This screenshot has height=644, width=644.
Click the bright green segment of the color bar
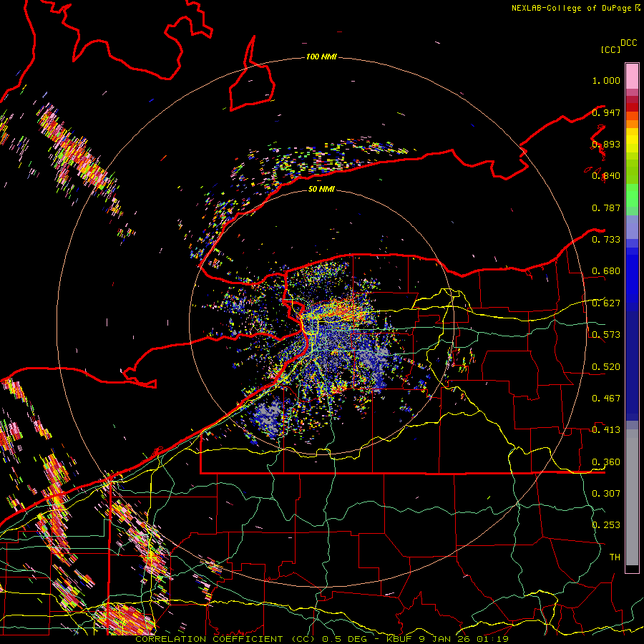pos(632,195)
